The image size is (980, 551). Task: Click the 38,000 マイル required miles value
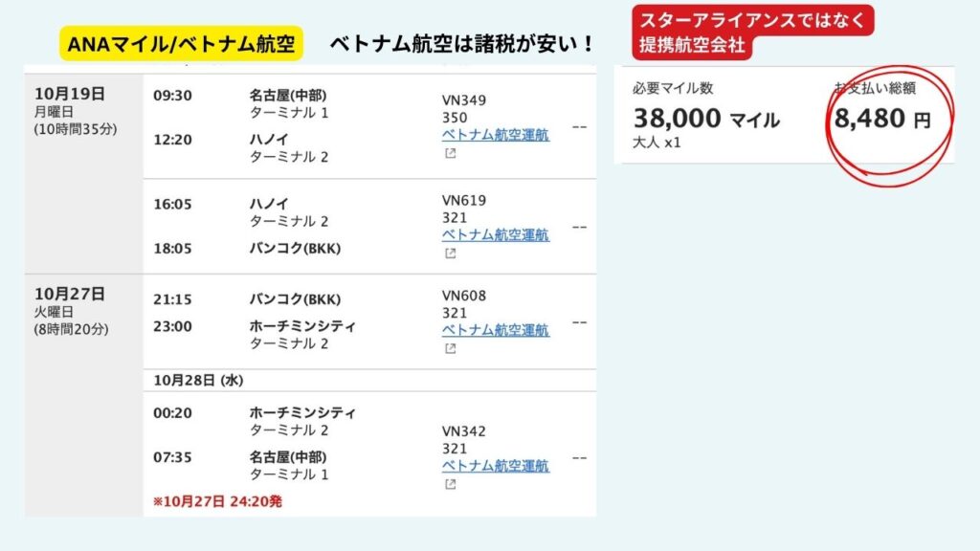[706, 120]
